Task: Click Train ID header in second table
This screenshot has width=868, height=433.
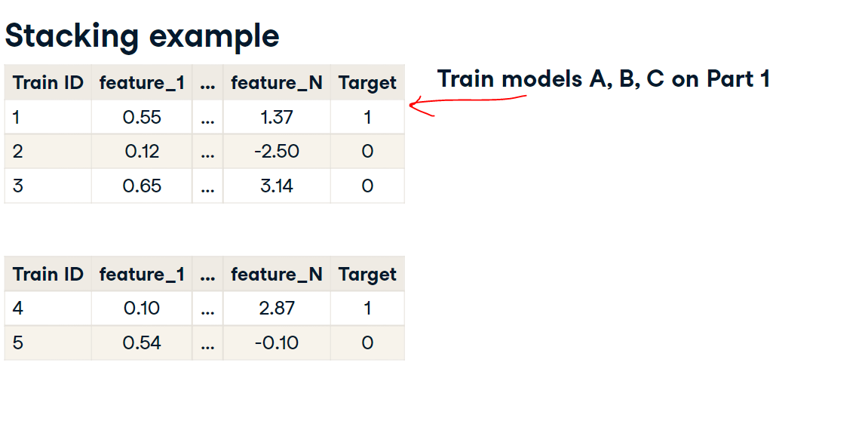Action: [48, 274]
